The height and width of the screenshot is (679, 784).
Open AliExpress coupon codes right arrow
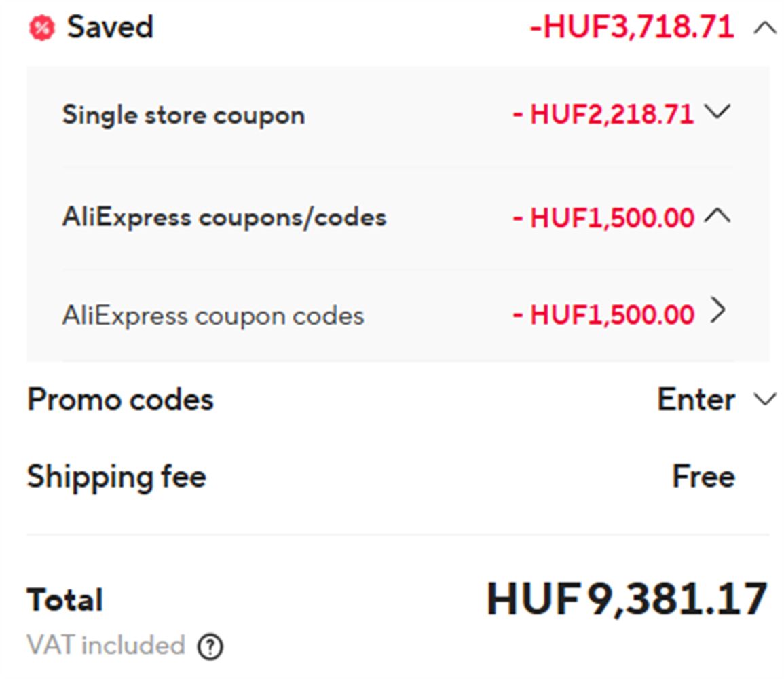[717, 312]
